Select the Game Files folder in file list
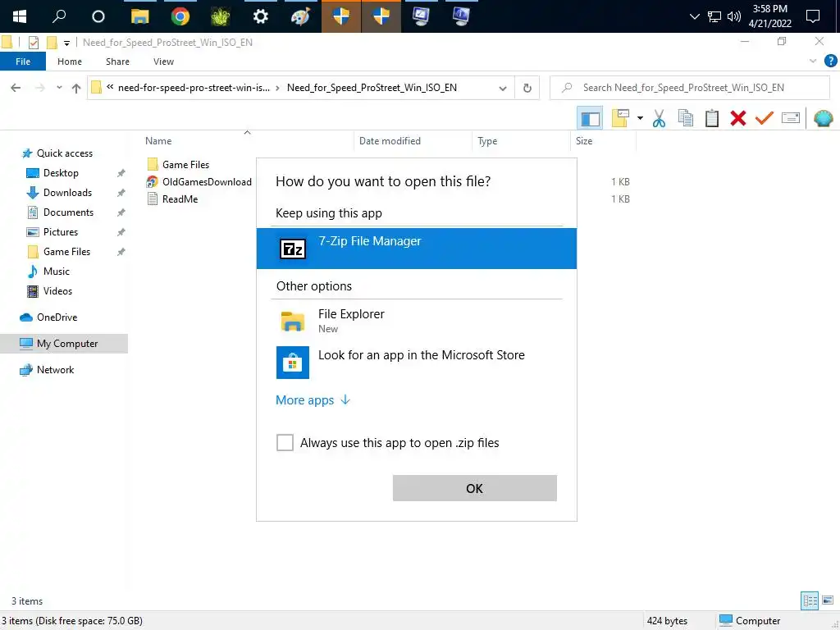Viewport: 840px width, 630px height. pos(186,164)
